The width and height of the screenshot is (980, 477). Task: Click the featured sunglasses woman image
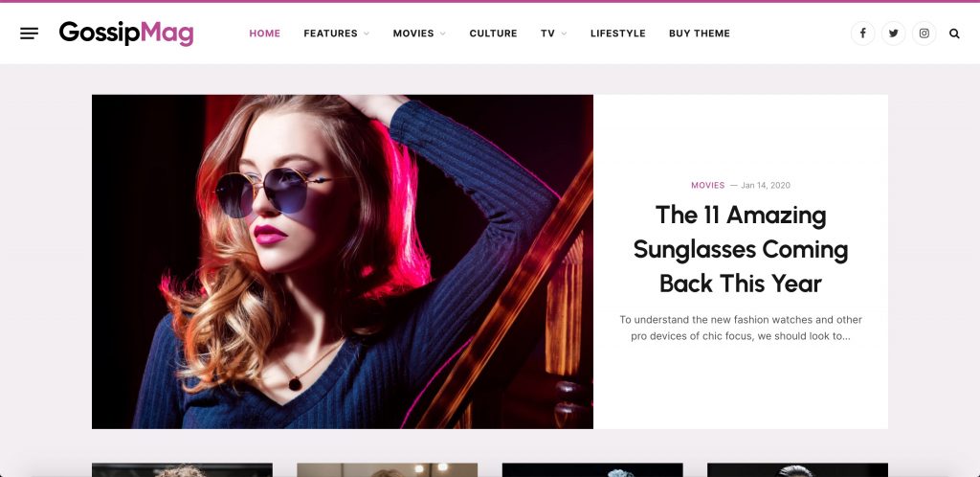click(x=343, y=261)
